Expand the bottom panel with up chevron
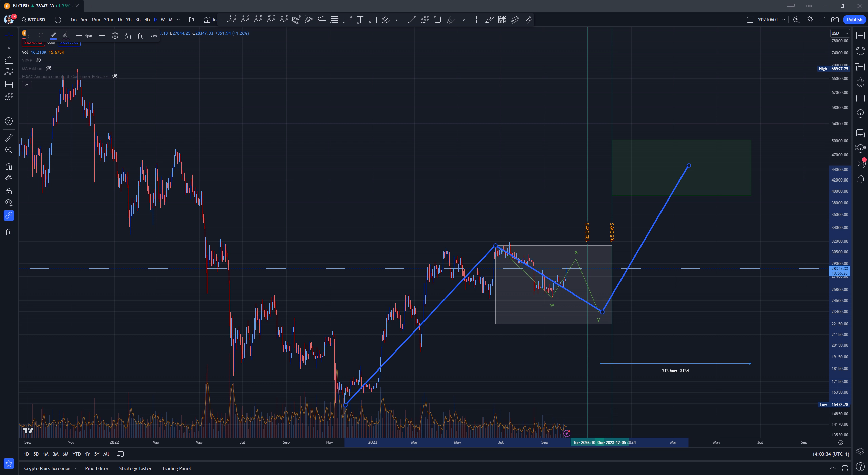868x475 pixels. tap(832, 468)
